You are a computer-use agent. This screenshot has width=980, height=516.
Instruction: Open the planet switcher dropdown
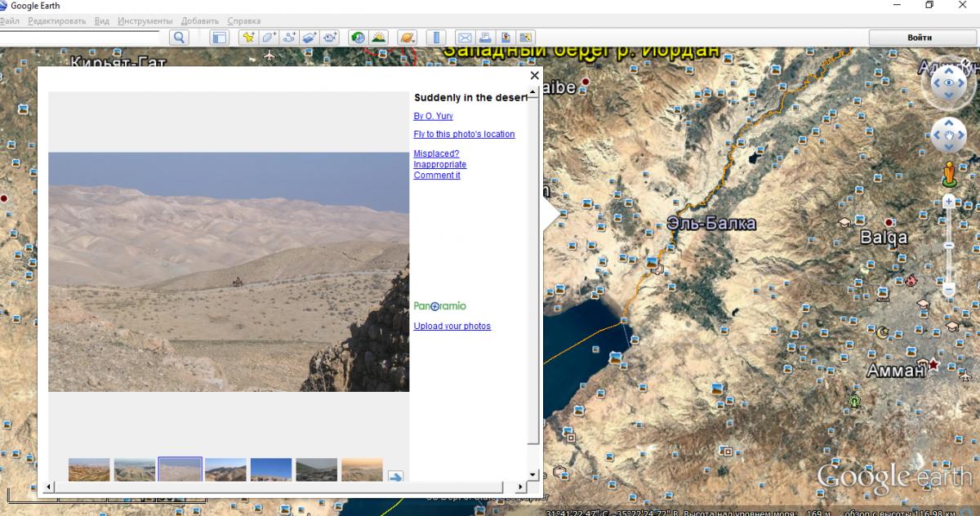click(x=407, y=38)
